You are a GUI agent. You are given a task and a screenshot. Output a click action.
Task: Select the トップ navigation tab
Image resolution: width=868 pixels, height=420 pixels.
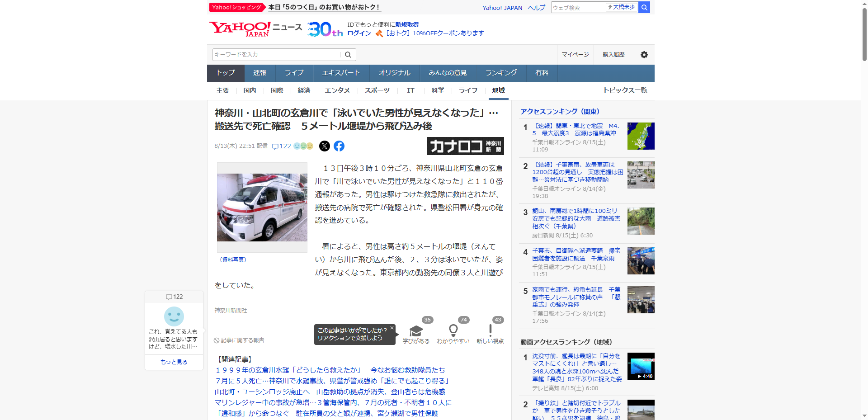(x=226, y=73)
